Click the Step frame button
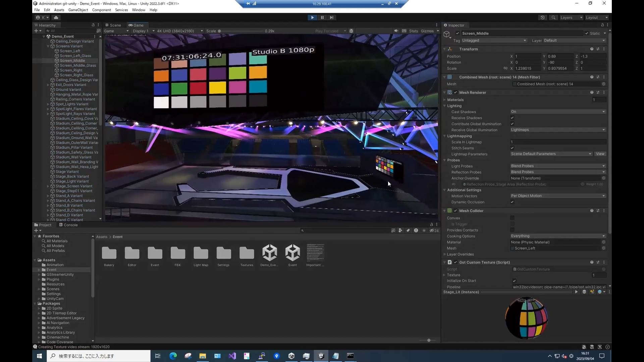 tap(332, 17)
